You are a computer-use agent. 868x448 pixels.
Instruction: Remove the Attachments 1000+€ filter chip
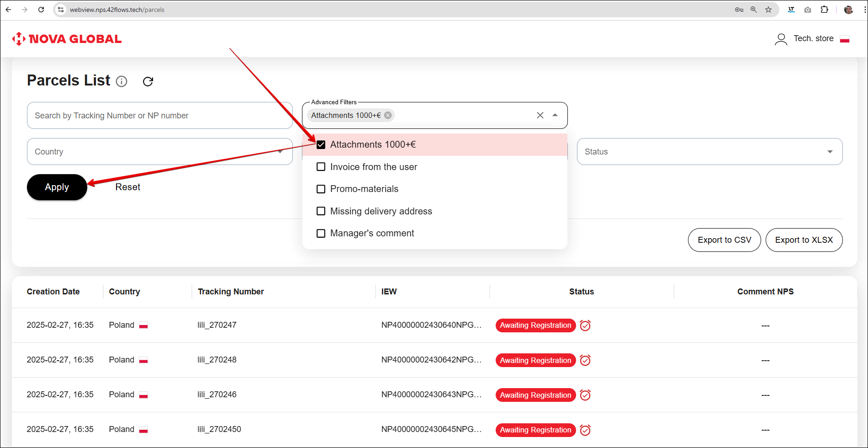point(388,115)
